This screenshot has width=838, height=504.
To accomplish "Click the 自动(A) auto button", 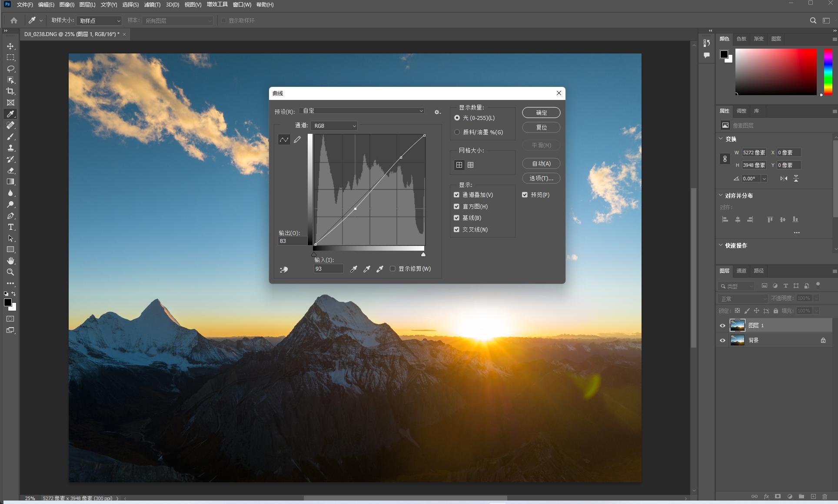I will (x=541, y=163).
